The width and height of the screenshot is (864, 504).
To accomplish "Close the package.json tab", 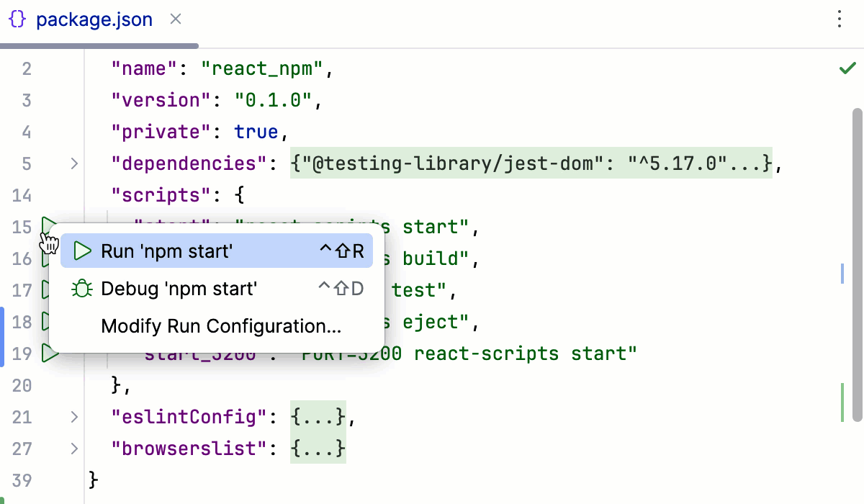I will point(175,19).
